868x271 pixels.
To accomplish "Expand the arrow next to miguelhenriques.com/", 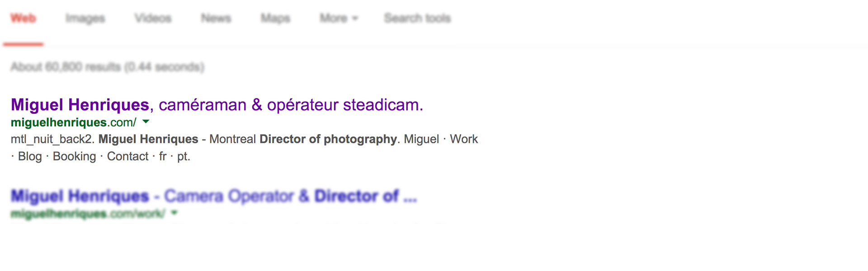I will tap(146, 121).
